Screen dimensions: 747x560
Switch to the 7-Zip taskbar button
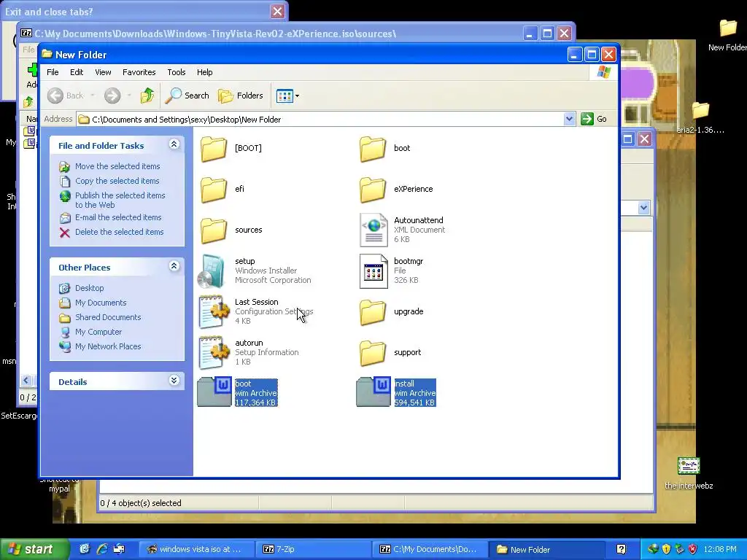coord(314,549)
